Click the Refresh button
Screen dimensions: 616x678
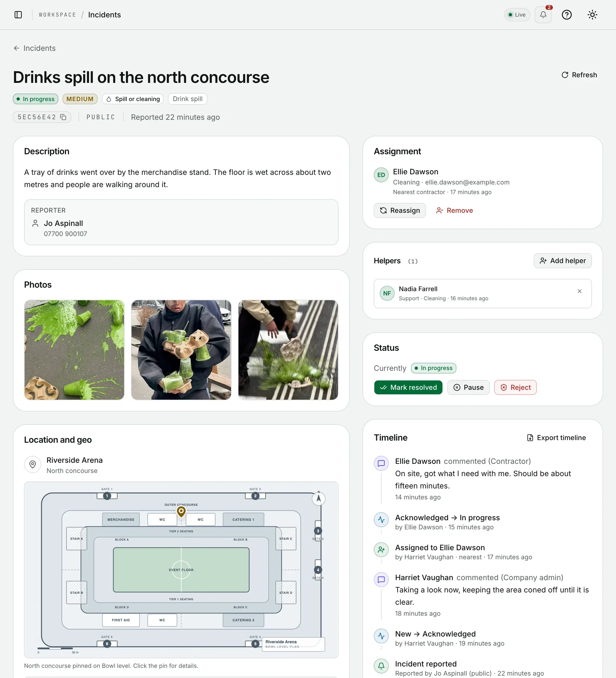point(579,75)
